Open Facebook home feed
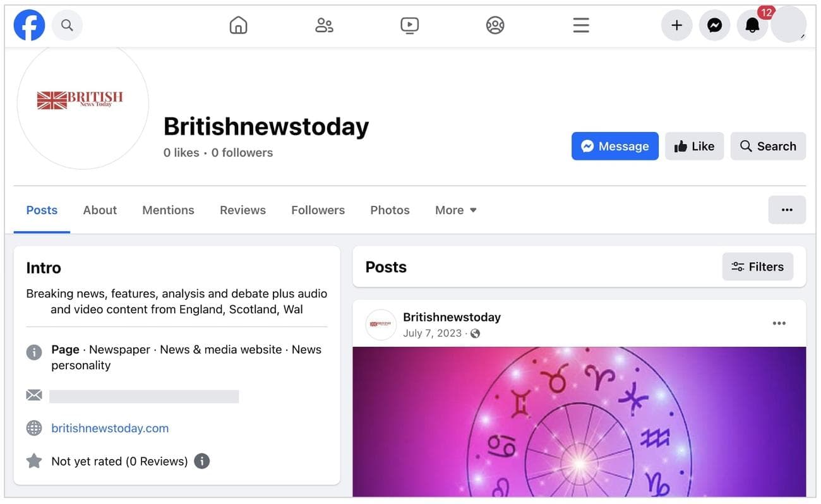The height and width of the screenshot is (504, 821). point(238,25)
